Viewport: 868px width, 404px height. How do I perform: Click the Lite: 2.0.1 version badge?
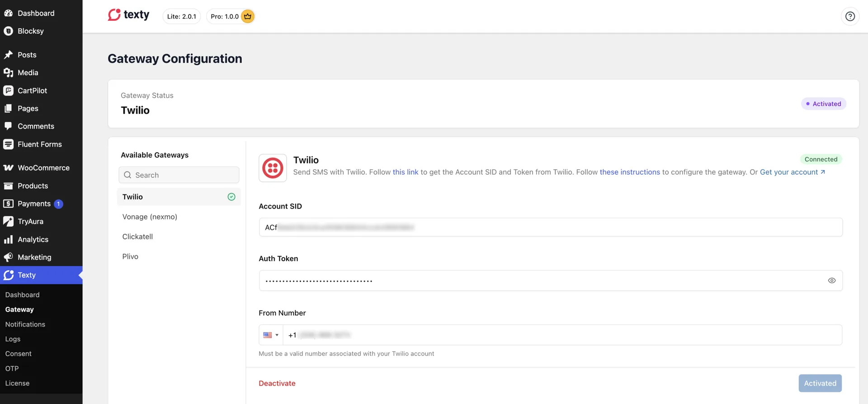point(181,16)
